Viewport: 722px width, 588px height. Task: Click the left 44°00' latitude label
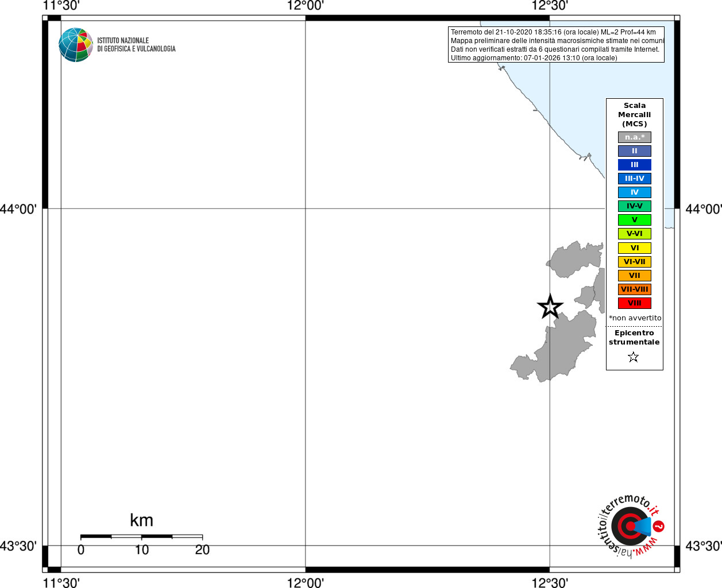point(18,209)
